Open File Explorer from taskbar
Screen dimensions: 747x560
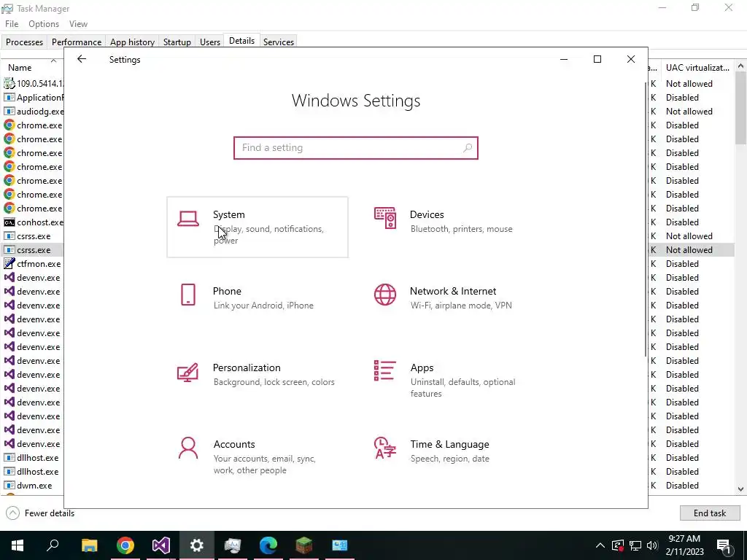click(89, 545)
